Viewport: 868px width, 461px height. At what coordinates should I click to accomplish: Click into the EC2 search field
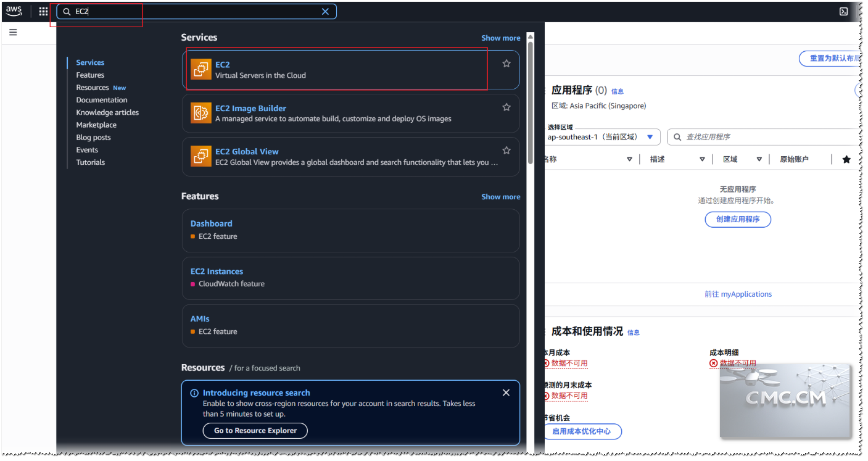pyautogui.click(x=196, y=12)
